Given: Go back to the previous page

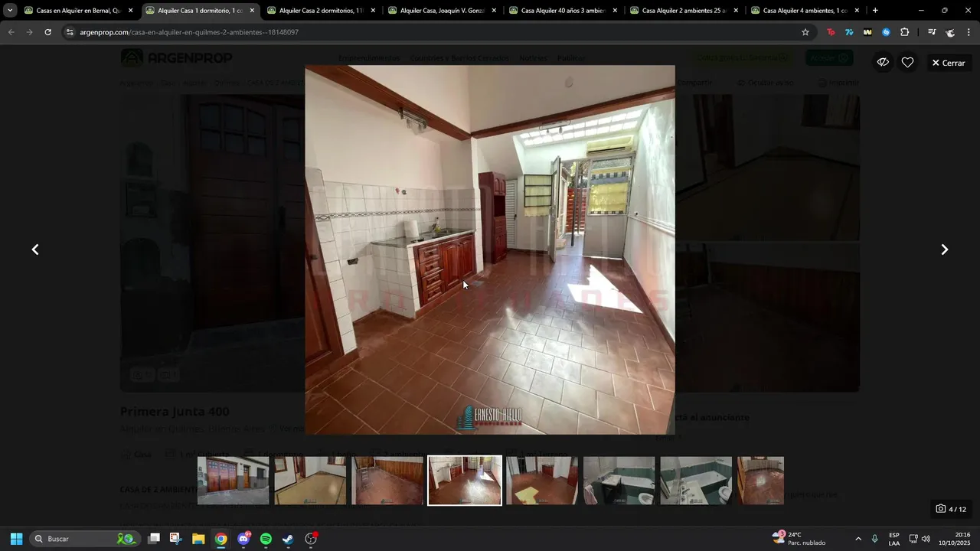Looking at the screenshot, I should 11,32.
